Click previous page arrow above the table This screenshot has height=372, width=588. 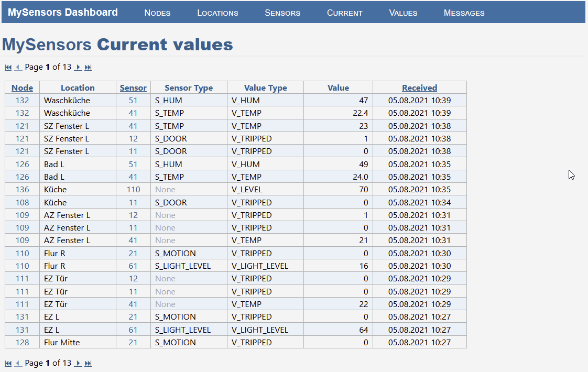point(18,68)
